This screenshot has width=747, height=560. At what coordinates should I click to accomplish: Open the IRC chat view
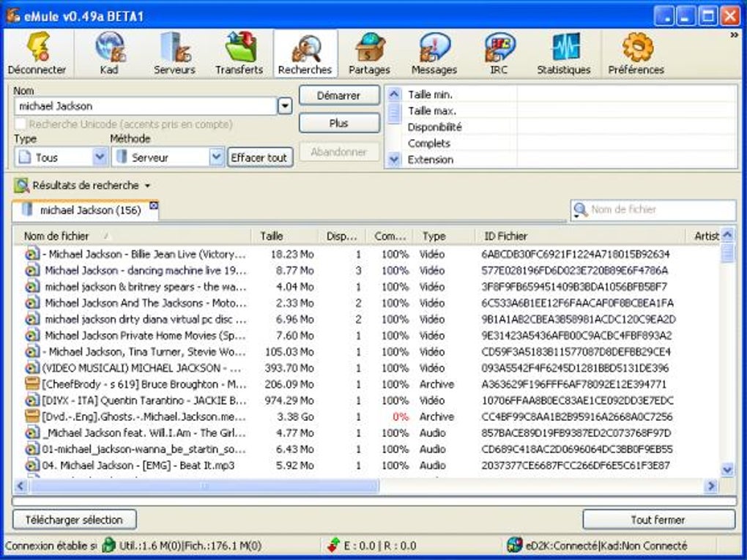coord(499,53)
